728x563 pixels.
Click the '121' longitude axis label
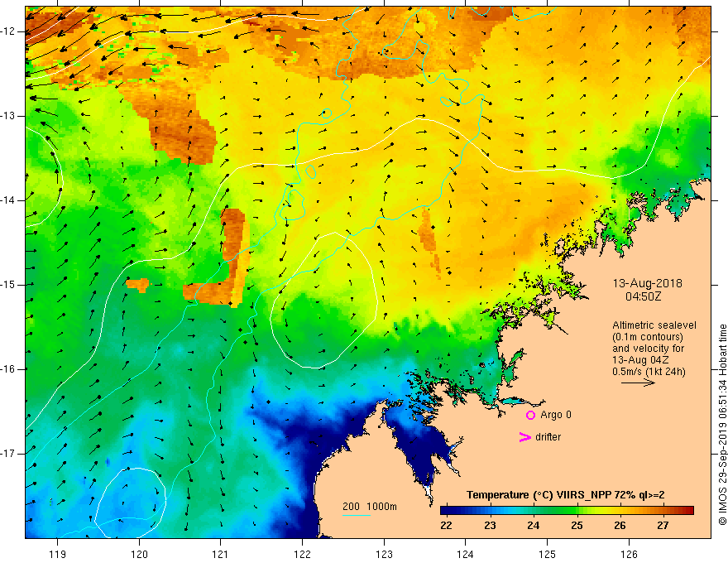[221, 554]
